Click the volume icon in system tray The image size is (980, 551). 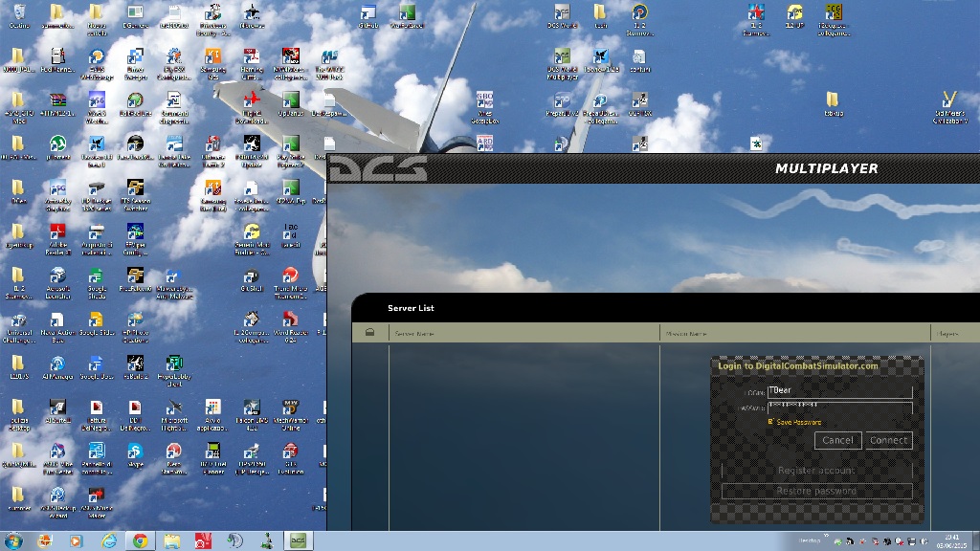[924, 541]
